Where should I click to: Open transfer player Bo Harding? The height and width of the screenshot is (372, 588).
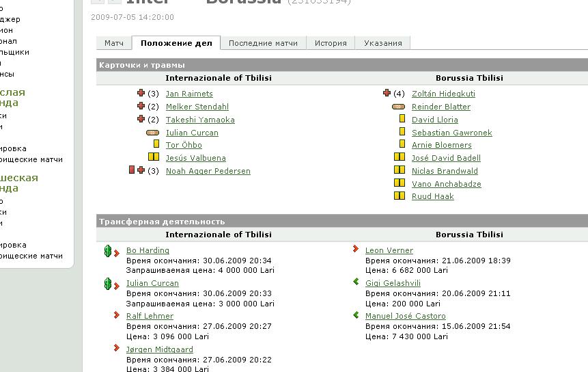(x=148, y=250)
